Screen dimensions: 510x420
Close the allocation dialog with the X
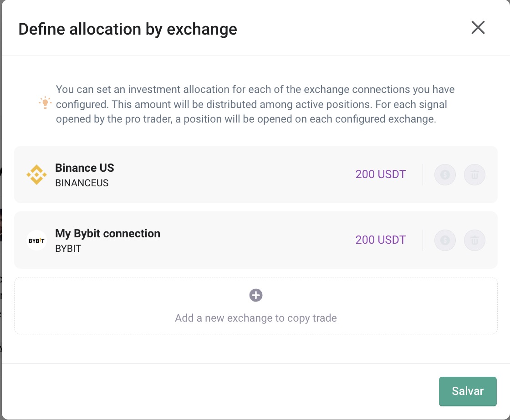pos(478,28)
